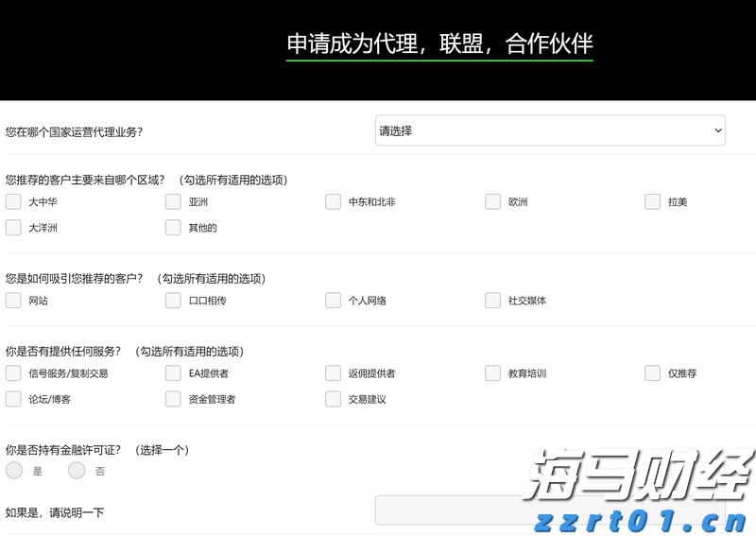Tick the 亚洲 region checkbox
756x536 pixels.
click(173, 201)
